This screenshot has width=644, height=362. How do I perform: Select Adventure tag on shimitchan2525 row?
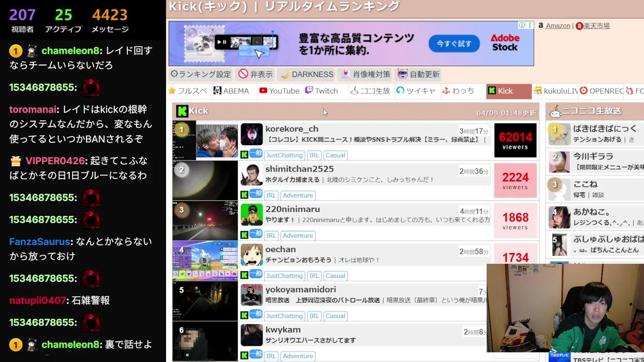click(x=298, y=195)
